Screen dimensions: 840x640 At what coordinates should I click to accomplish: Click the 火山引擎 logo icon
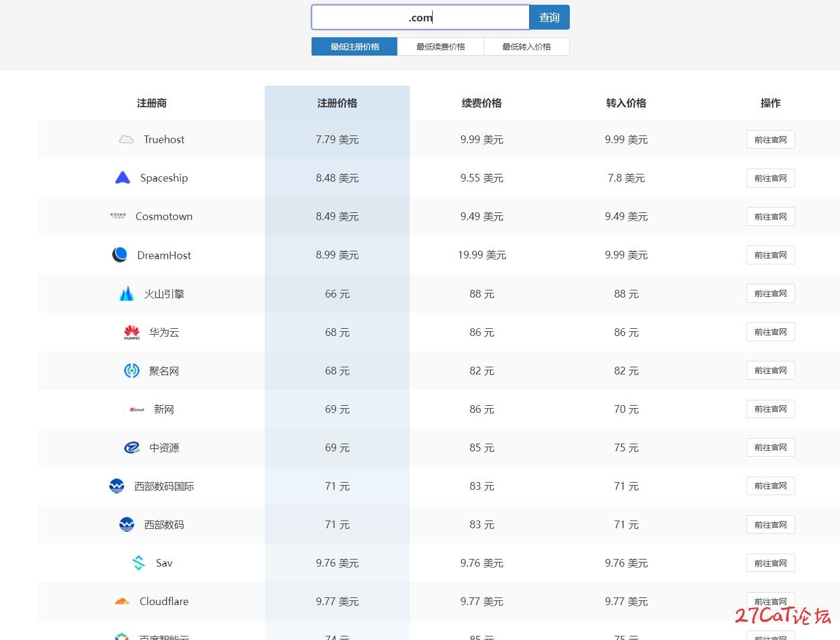point(127,293)
